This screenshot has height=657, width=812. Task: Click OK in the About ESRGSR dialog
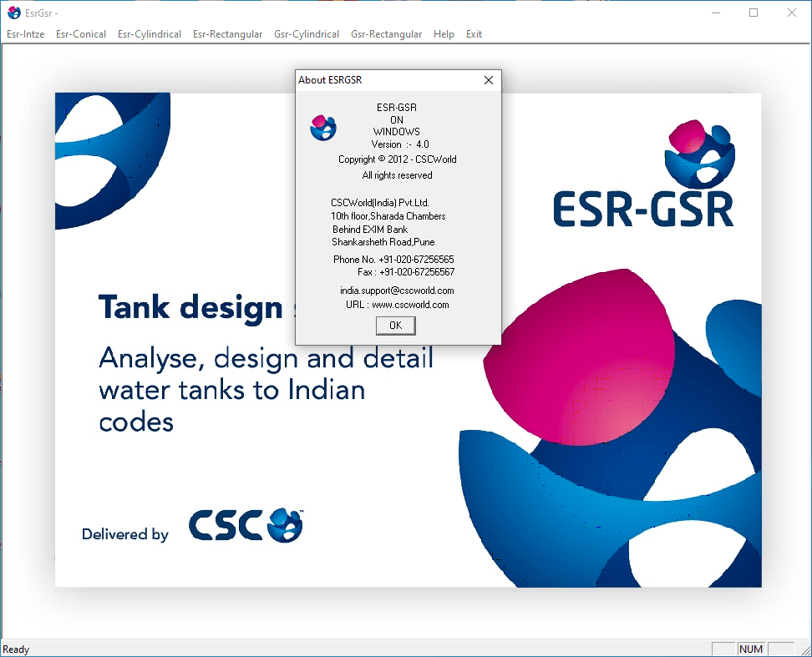pyautogui.click(x=396, y=326)
